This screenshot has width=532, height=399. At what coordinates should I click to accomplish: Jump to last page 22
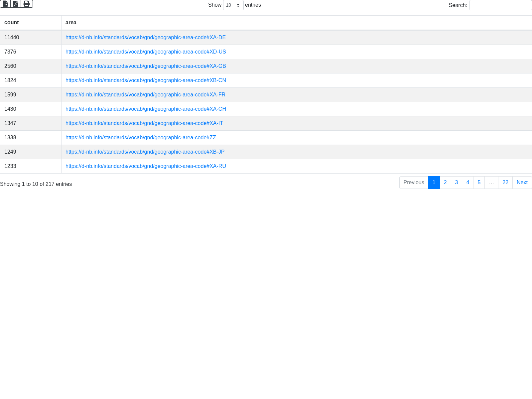click(505, 183)
